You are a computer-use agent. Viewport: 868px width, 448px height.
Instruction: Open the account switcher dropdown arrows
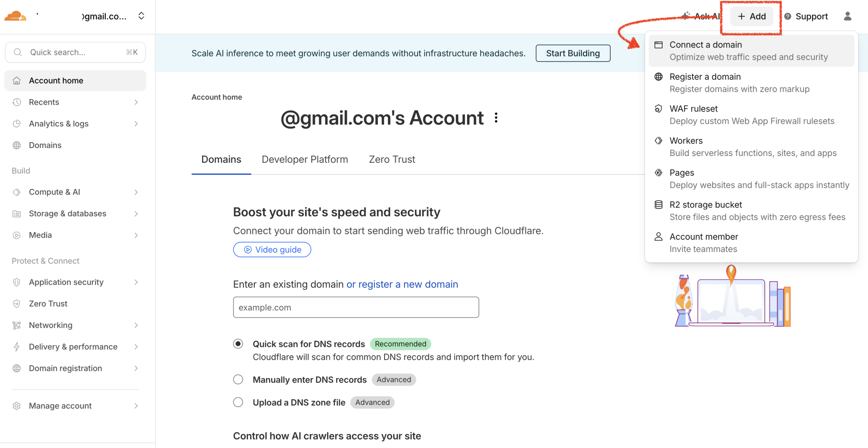click(141, 16)
